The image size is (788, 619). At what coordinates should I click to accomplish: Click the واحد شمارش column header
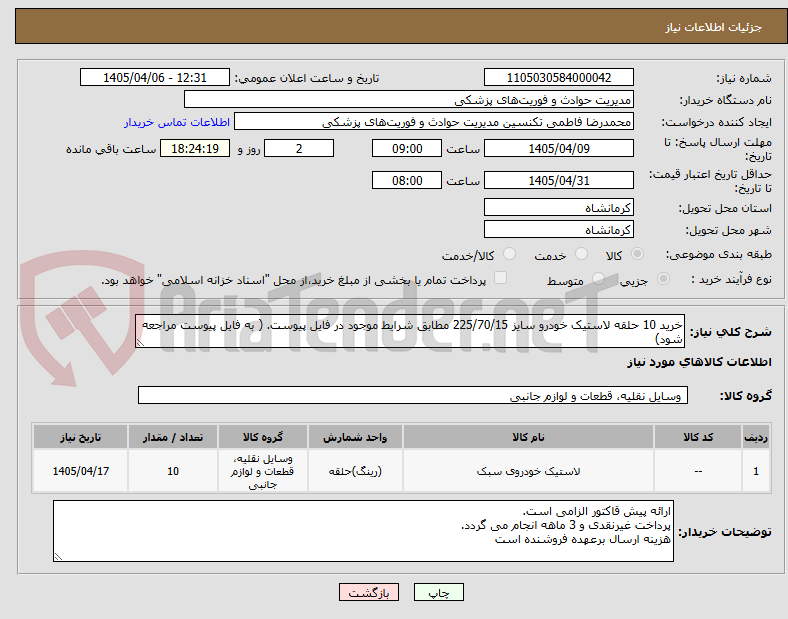(355, 437)
